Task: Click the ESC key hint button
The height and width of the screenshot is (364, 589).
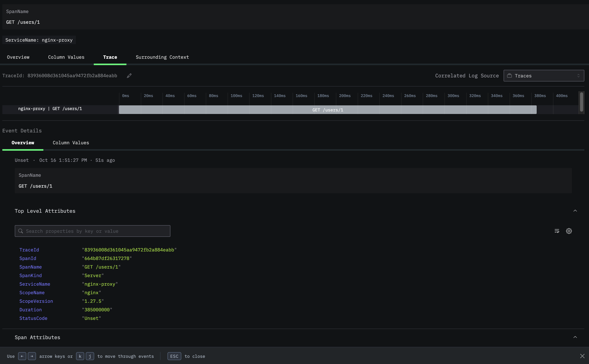Action: 174,356
